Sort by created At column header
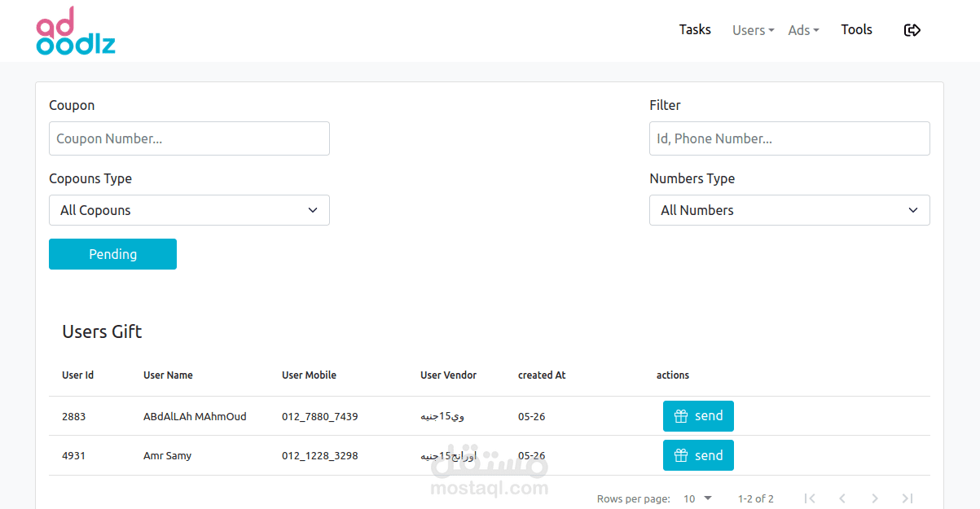The height and width of the screenshot is (509, 980). click(542, 375)
